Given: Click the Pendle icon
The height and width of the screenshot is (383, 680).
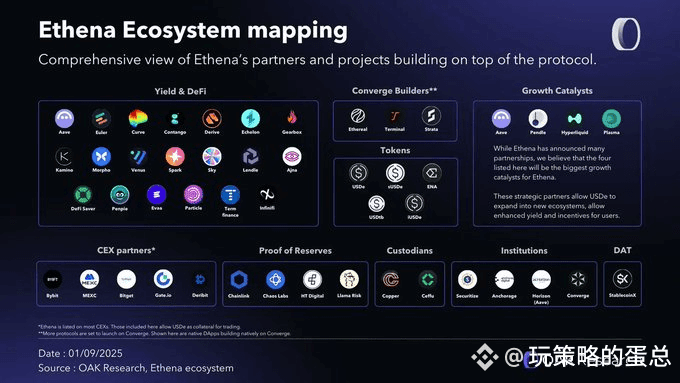Looking at the screenshot, I should click(538, 118).
